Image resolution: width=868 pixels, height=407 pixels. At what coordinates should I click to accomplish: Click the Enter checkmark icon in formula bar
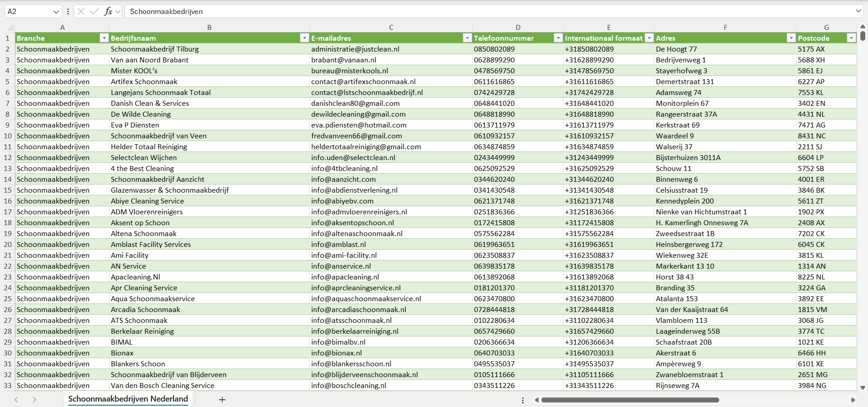pyautogui.click(x=94, y=11)
